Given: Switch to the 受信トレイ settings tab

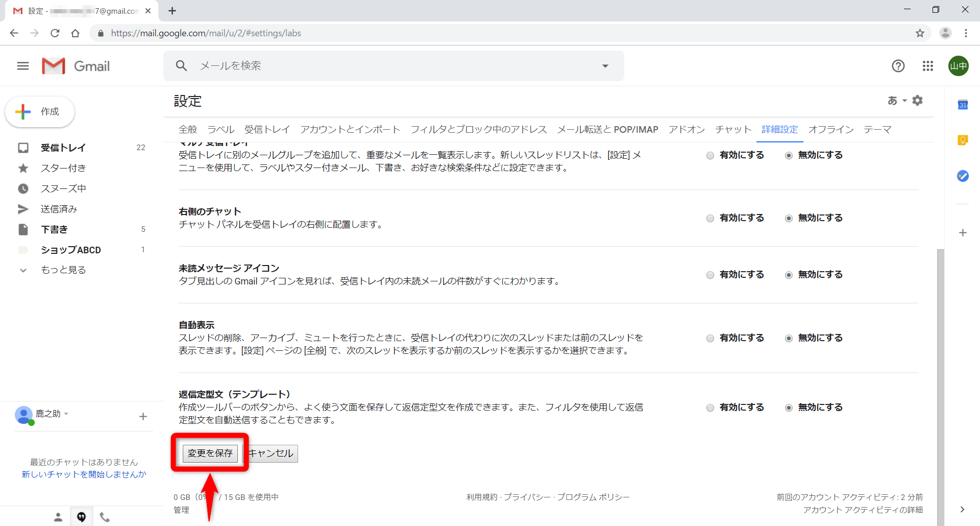Looking at the screenshot, I should click(x=267, y=130).
